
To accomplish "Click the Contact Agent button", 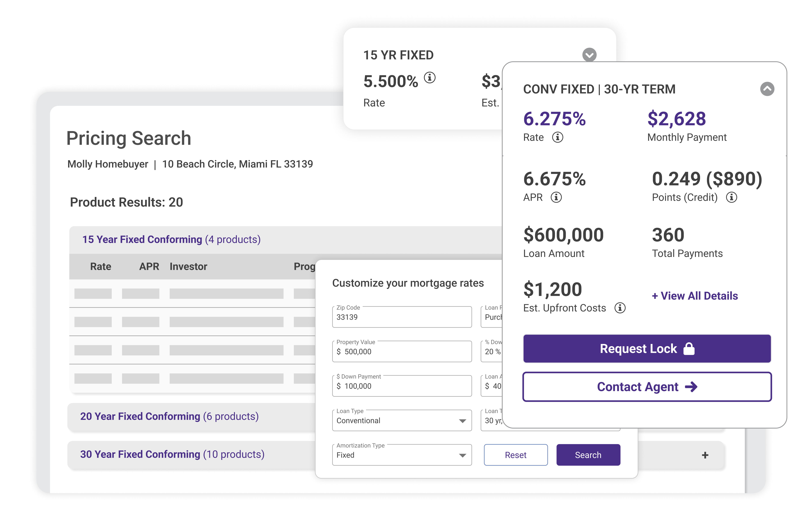I will coord(647,387).
